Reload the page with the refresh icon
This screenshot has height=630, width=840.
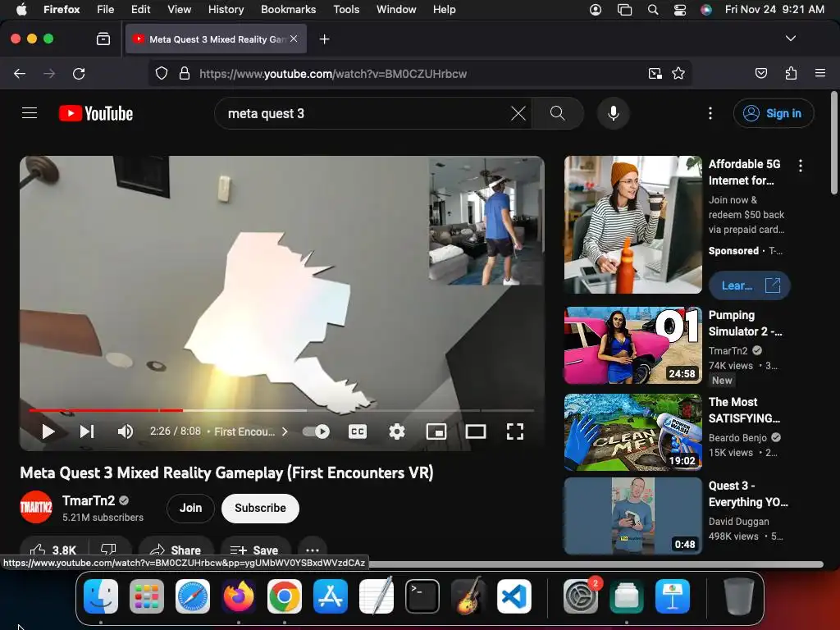click(79, 73)
